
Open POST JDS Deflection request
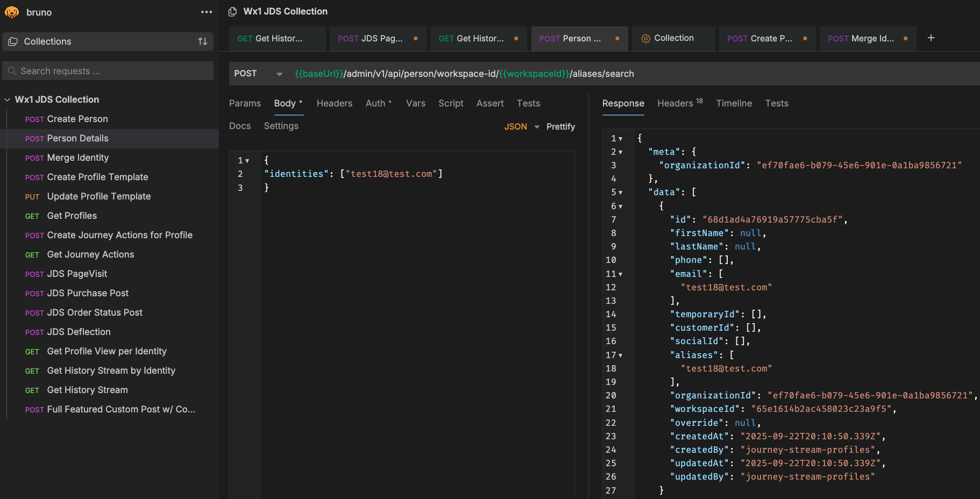(x=109, y=332)
